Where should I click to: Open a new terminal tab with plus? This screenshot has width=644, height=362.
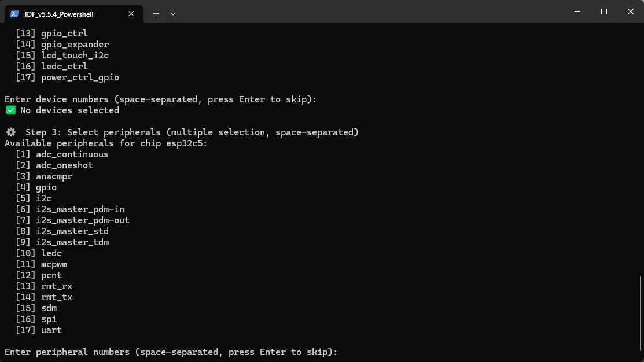(156, 14)
